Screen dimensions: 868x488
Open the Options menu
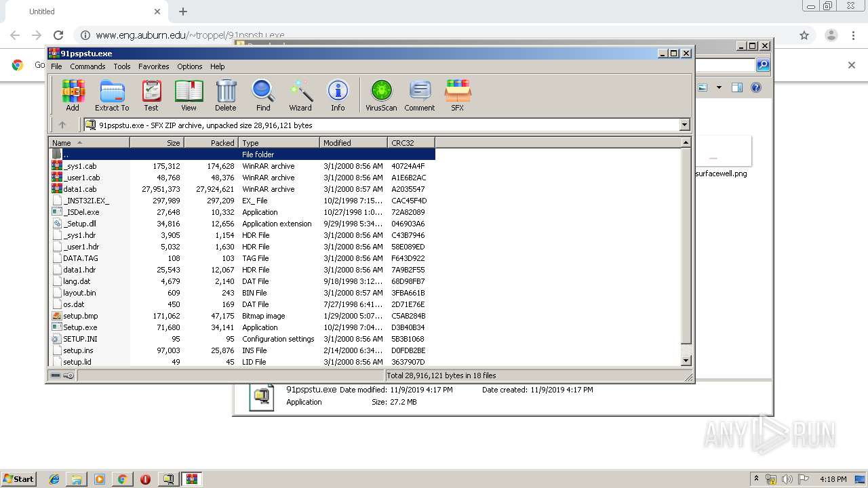(190, 66)
